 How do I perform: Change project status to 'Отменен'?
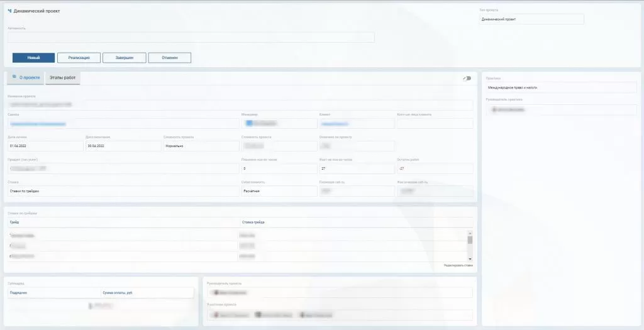(x=169, y=58)
